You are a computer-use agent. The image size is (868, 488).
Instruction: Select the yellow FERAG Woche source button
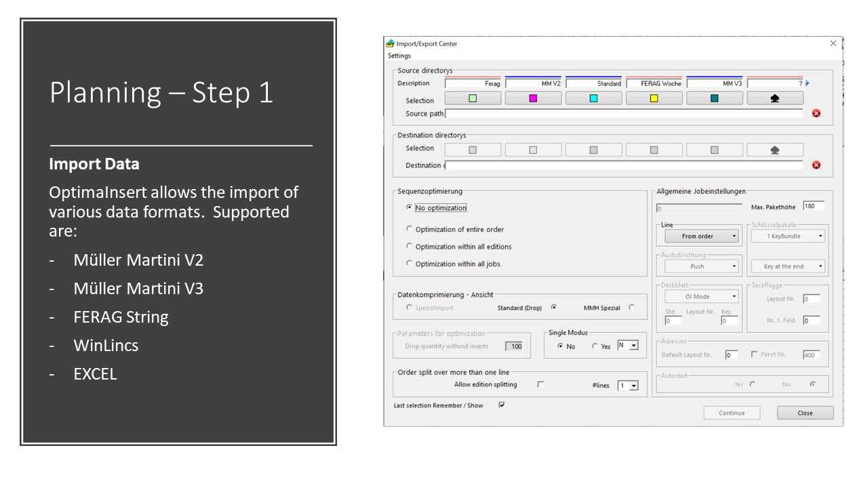[x=654, y=98]
